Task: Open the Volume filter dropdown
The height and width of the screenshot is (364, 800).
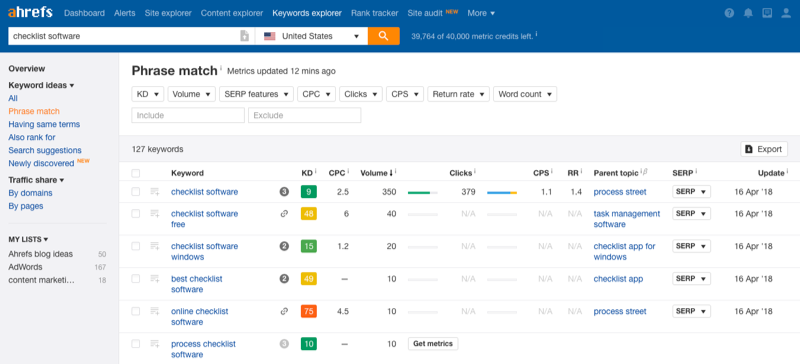Action: pyautogui.click(x=191, y=94)
